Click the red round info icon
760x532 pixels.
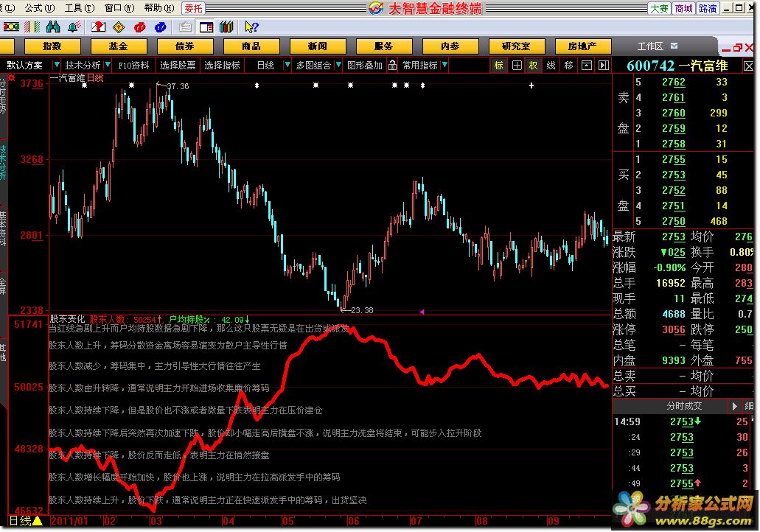tap(139, 27)
